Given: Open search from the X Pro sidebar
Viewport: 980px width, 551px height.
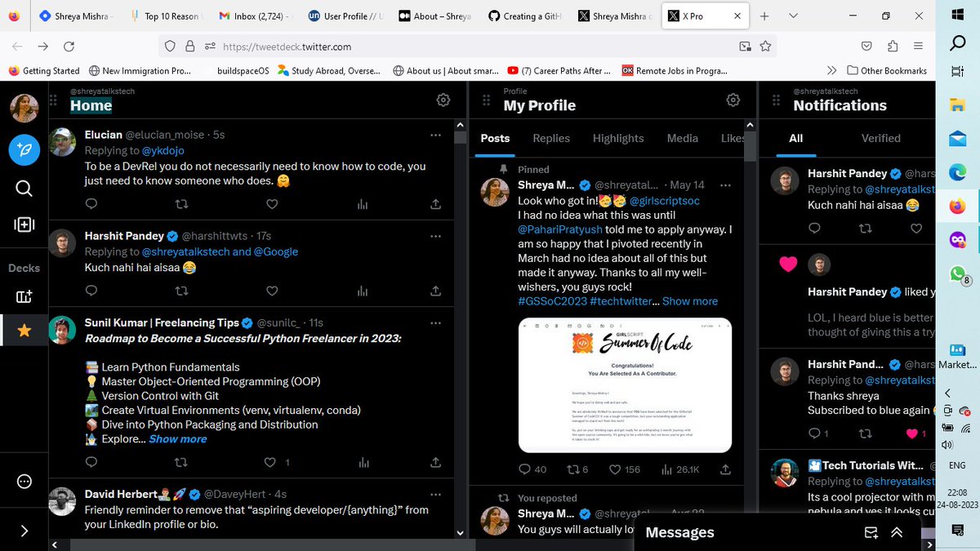Looking at the screenshot, I should coord(24,189).
